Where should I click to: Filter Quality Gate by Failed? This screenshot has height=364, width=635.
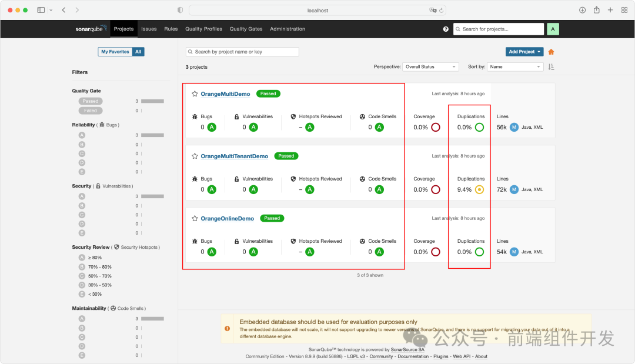(91, 111)
